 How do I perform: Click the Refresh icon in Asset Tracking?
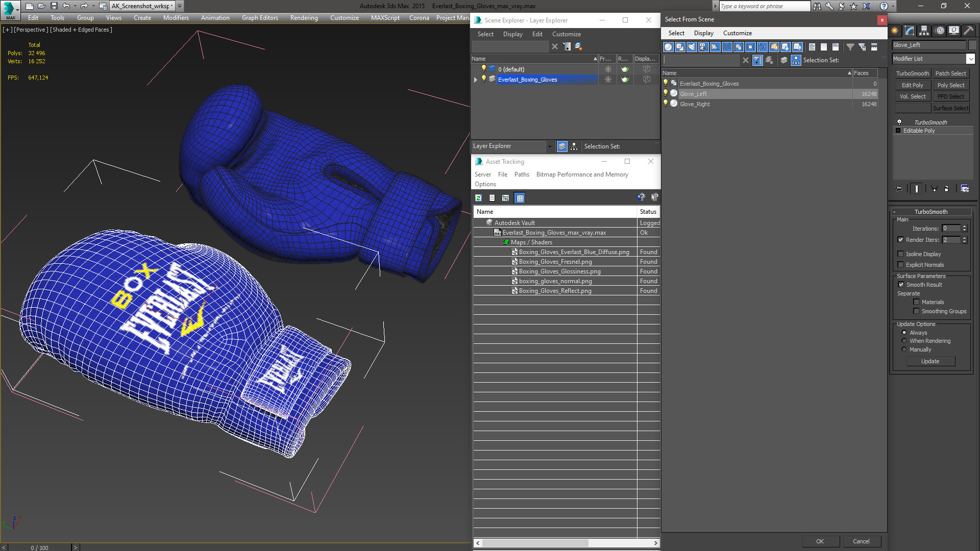tap(478, 198)
